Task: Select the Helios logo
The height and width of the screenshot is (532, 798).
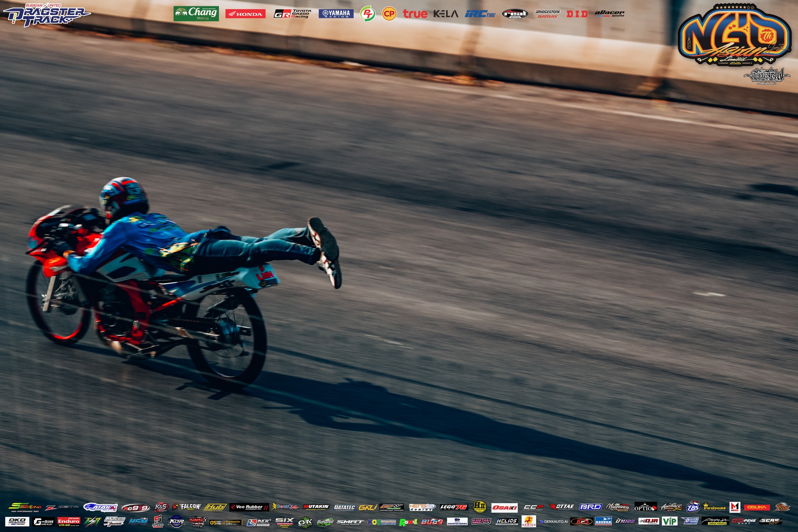Action: pos(507,521)
